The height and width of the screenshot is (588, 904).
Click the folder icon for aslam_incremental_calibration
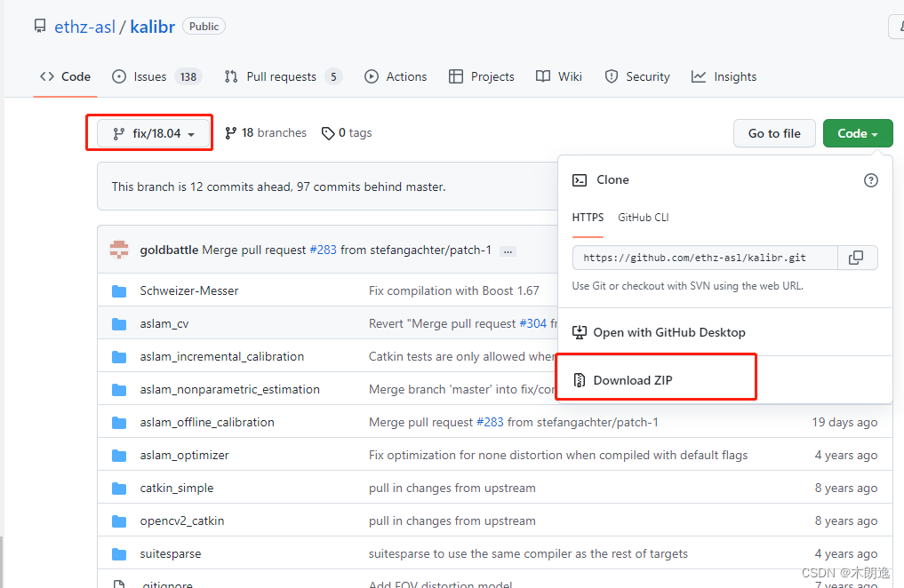(x=119, y=356)
